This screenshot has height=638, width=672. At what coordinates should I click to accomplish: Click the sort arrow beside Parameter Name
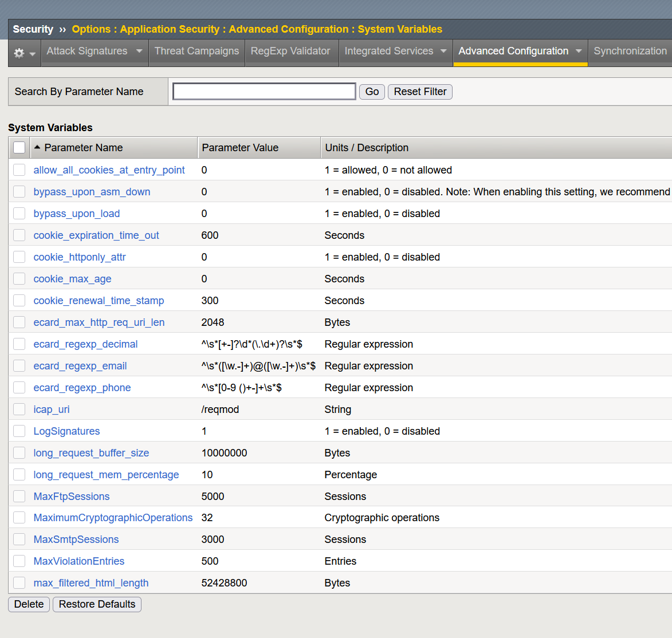click(x=37, y=148)
